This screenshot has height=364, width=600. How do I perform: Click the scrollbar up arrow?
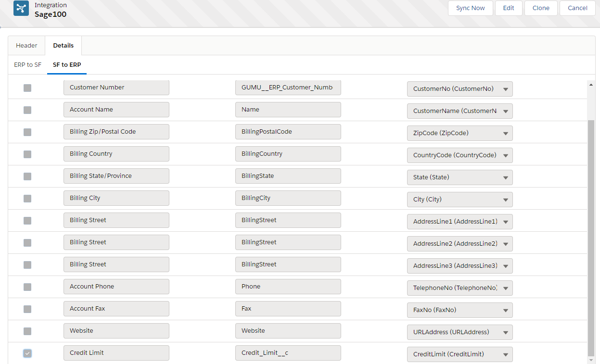click(591, 85)
